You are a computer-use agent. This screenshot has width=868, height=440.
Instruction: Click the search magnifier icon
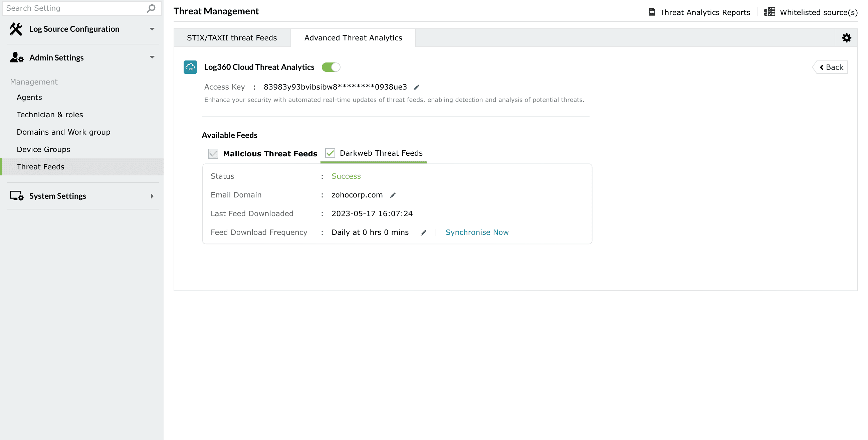click(x=151, y=8)
